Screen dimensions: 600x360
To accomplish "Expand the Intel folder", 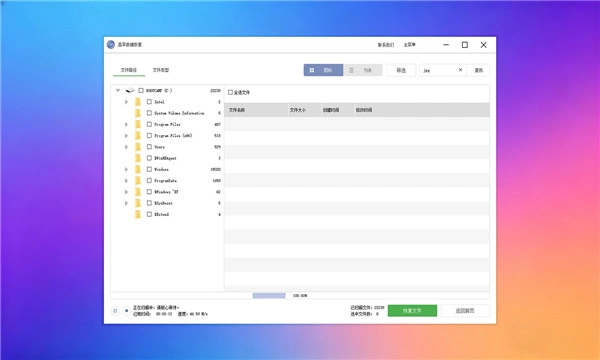I will pos(126,102).
